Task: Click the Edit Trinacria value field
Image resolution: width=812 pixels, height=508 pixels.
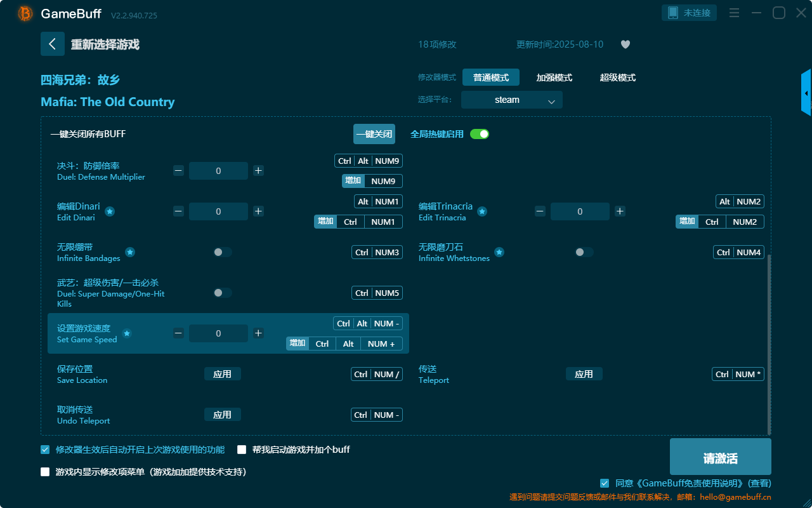Action: (580, 211)
